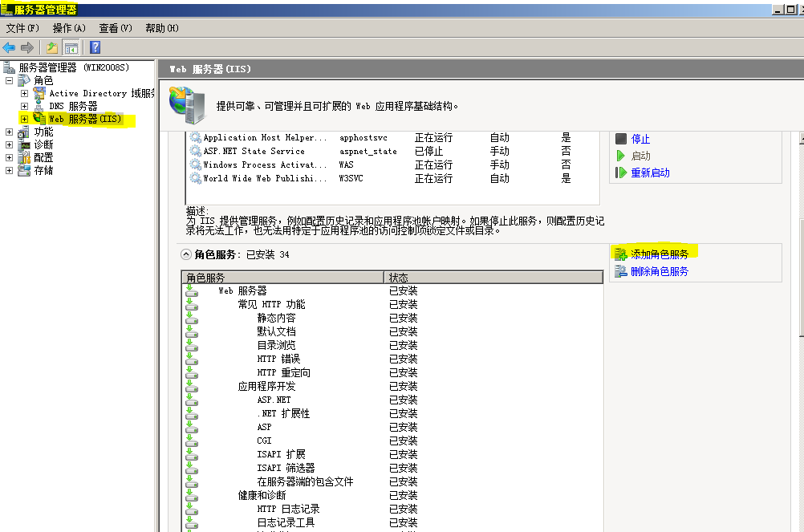
Task: Select the .NET 扩展性 role service row
Action: tap(392, 413)
